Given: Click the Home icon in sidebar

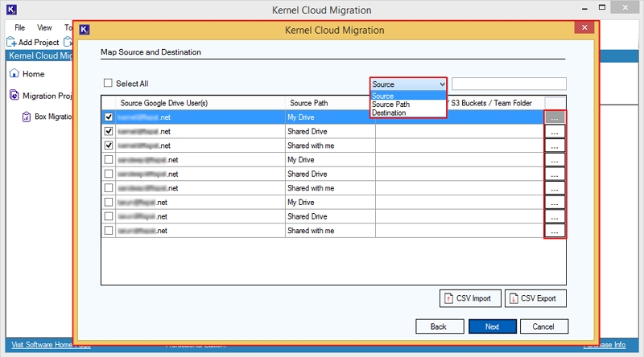Looking at the screenshot, I should (x=14, y=73).
